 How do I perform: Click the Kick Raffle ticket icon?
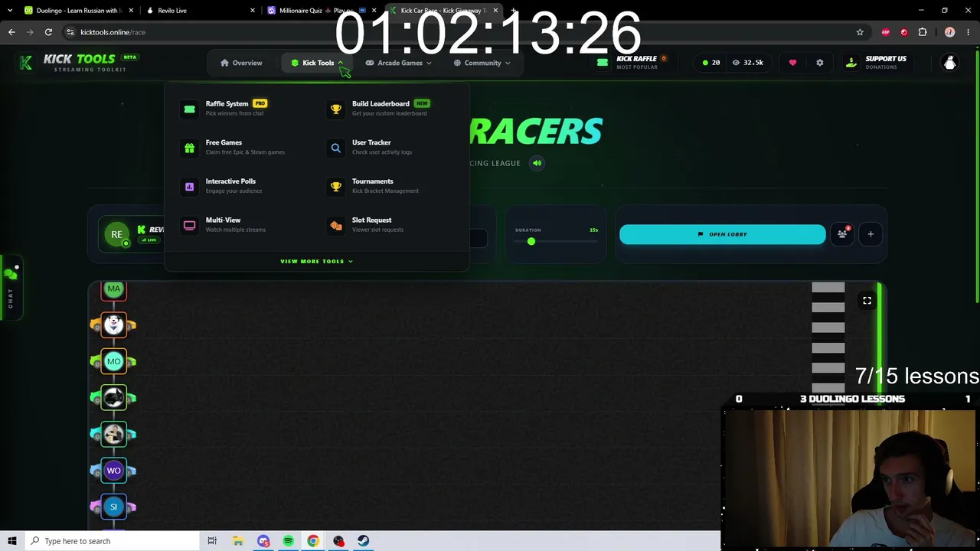coord(603,63)
